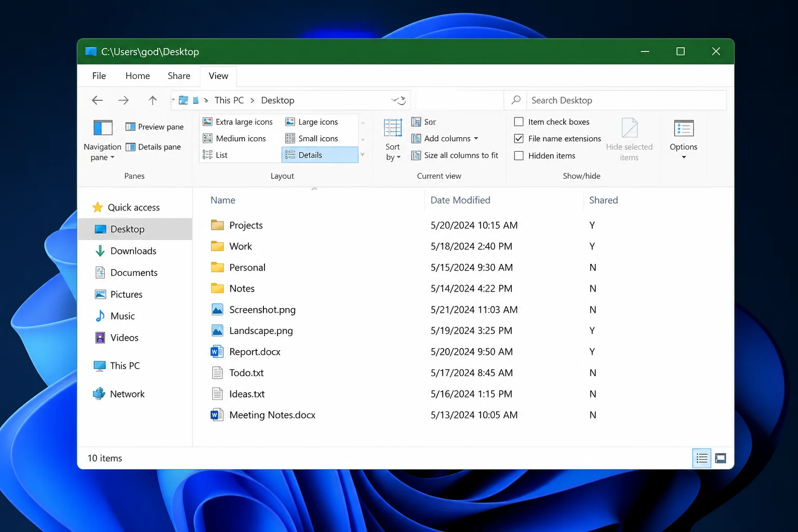Select the Personal folder icon
This screenshot has height=532, width=798.
coord(217,268)
